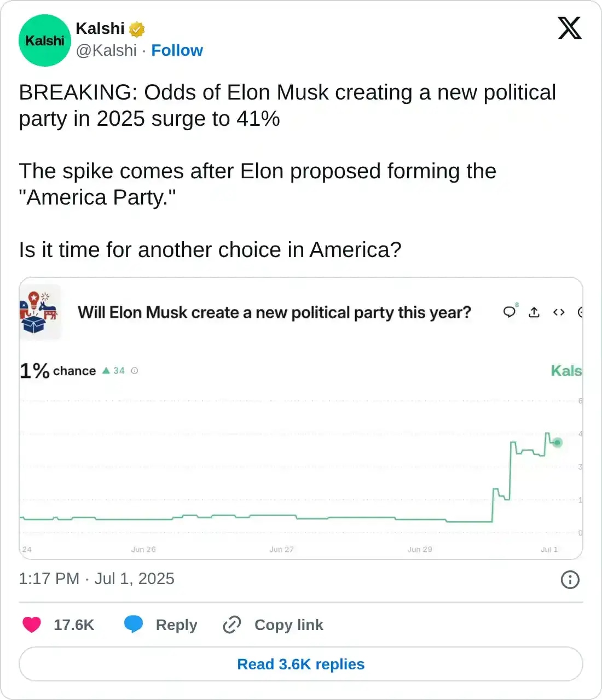Open the X logo link

(570, 28)
